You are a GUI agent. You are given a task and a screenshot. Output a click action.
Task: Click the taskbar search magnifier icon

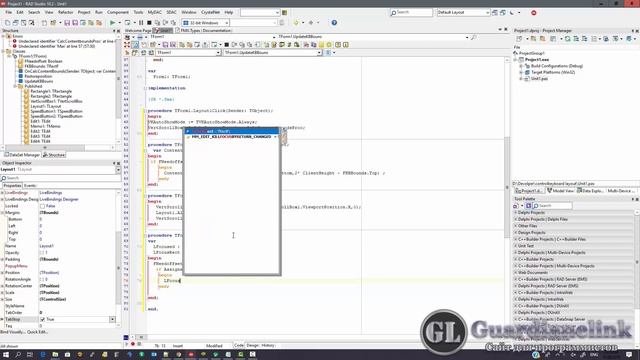click(x=18, y=355)
